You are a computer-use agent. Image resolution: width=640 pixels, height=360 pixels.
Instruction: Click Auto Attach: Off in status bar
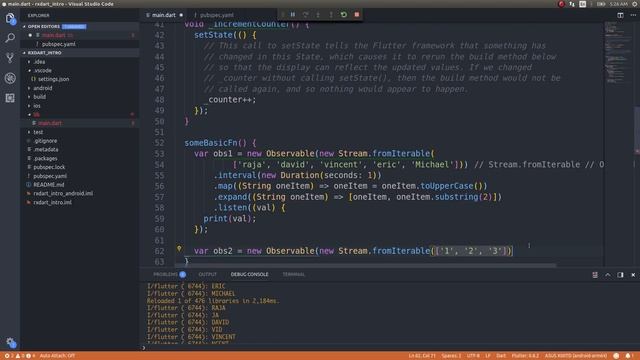click(57, 356)
